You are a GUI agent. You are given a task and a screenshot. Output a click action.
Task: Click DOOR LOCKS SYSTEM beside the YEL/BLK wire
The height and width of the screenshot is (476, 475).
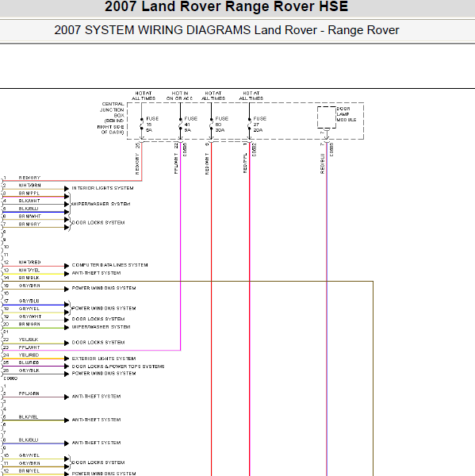(98, 343)
